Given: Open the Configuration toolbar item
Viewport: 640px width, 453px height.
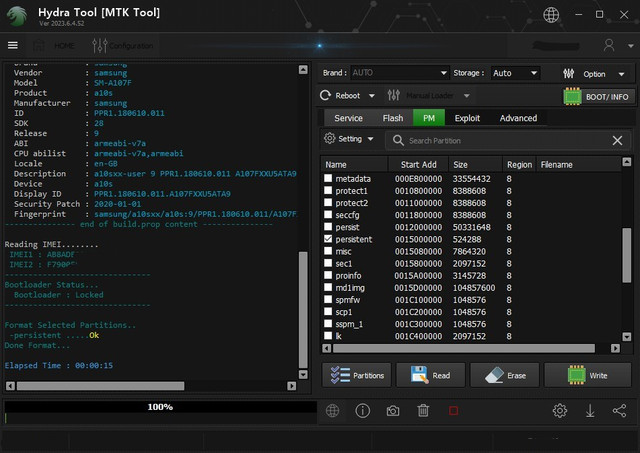Looking at the screenshot, I should (123, 45).
